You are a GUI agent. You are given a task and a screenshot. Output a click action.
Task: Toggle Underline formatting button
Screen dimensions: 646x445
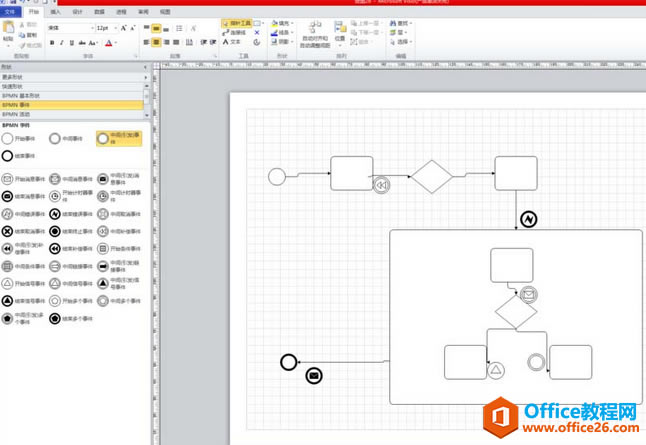(x=74, y=43)
